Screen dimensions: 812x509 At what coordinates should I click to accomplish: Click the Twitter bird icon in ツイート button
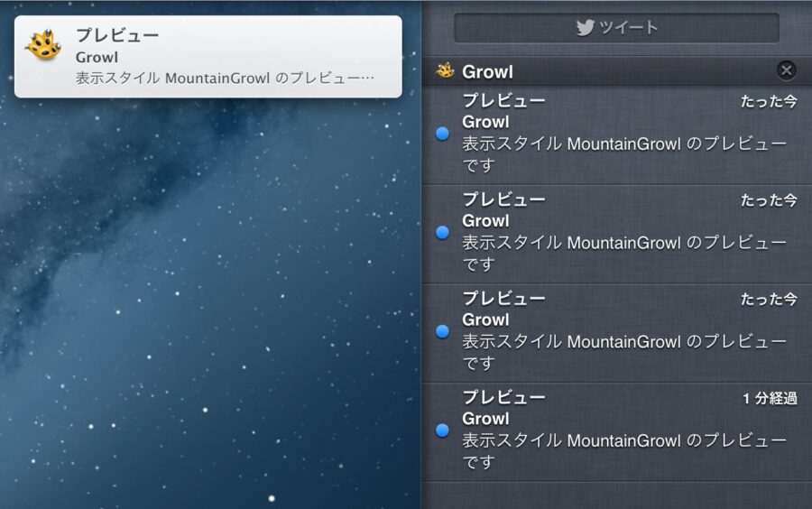[586, 28]
